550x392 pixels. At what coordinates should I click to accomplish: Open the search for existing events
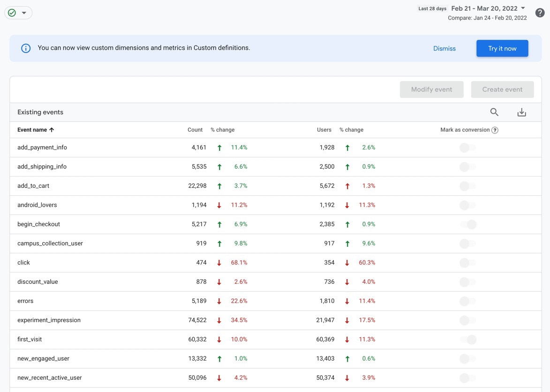pos(494,112)
